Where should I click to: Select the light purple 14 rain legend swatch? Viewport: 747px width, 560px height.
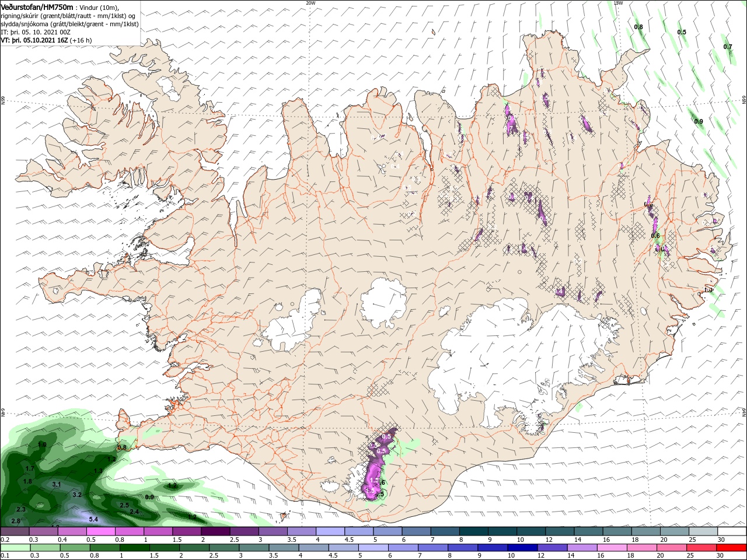pyautogui.click(x=582, y=548)
